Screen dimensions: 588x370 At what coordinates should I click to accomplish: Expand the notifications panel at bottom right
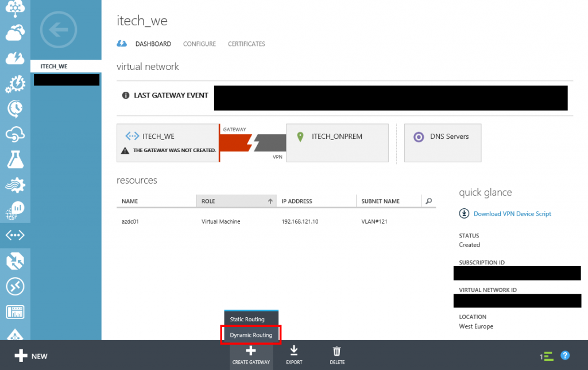pyautogui.click(x=547, y=356)
